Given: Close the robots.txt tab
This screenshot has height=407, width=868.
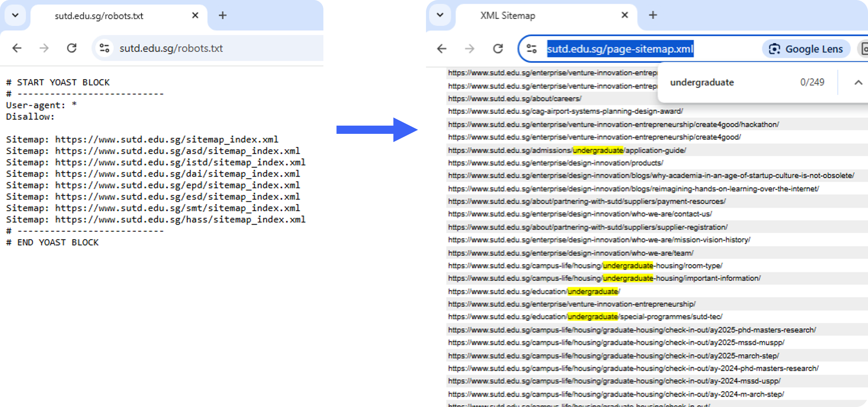Looking at the screenshot, I should pos(195,16).
